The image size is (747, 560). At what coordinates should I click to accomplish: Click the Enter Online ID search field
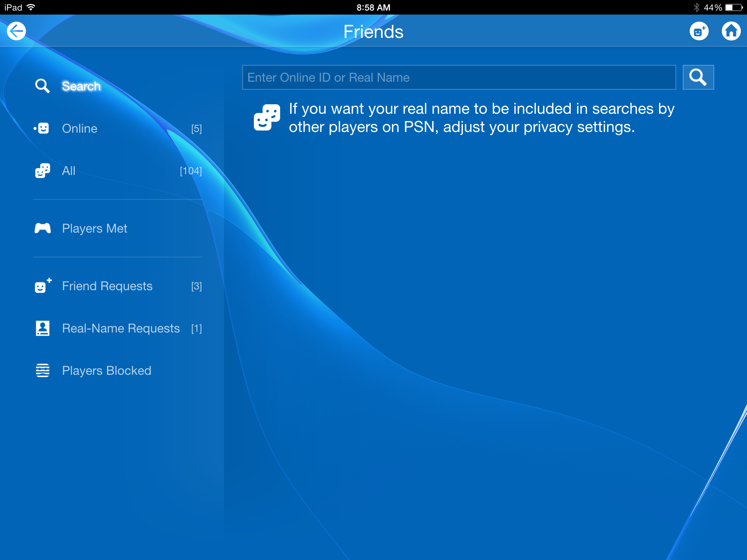point(459,77)
